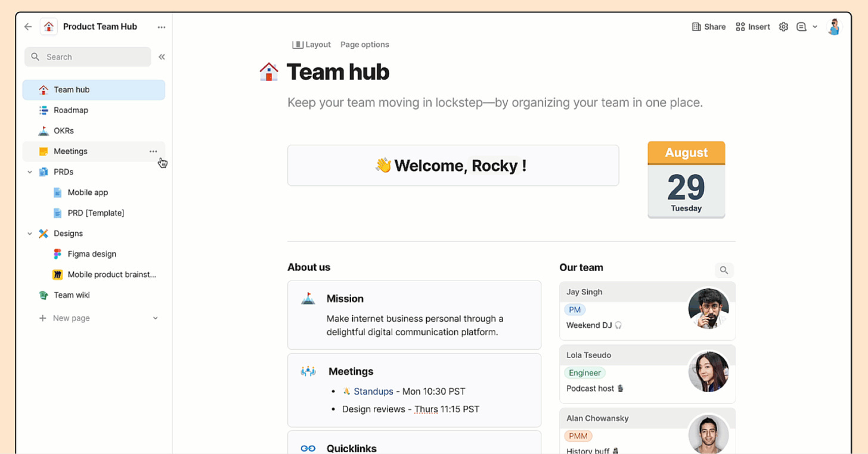
Task: Open the Meetings page in sidebar
Action: (x=94, y=151)
